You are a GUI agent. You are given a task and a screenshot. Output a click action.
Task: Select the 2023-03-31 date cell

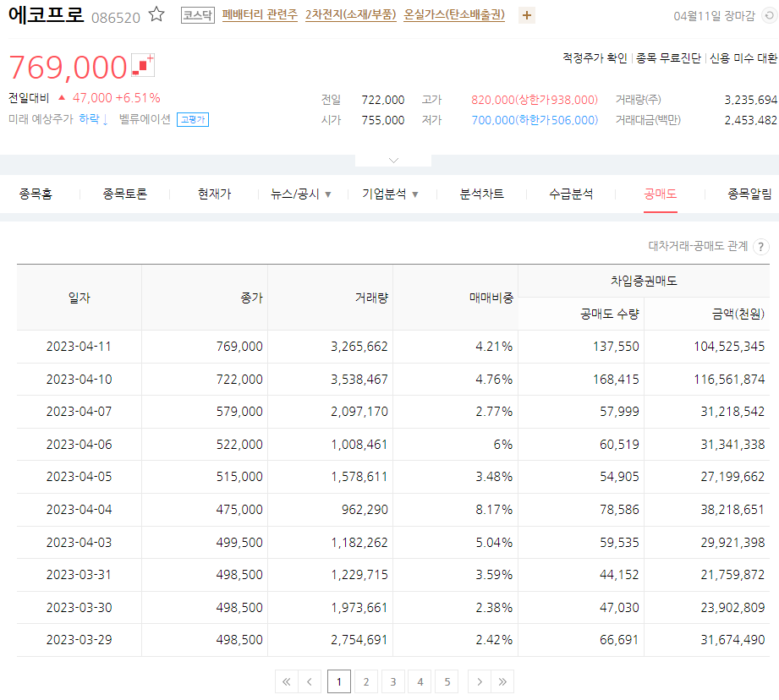(x=79, y=574)
